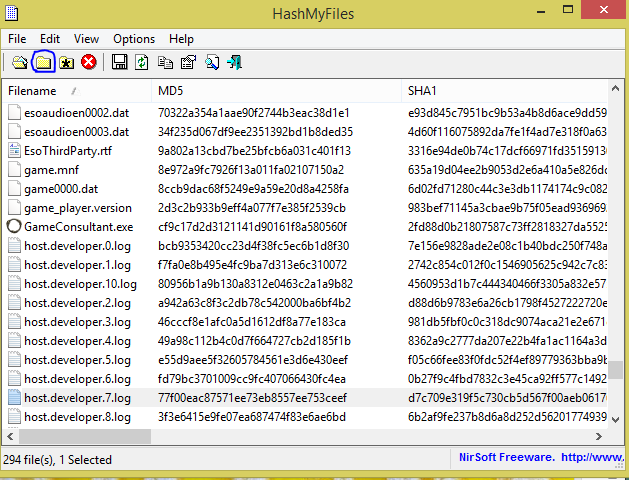Click MD5 hash cf9c17d2d3121141d90161f8a580560f
This screenshot has height=480, width=629.
[x=252, y=227]
